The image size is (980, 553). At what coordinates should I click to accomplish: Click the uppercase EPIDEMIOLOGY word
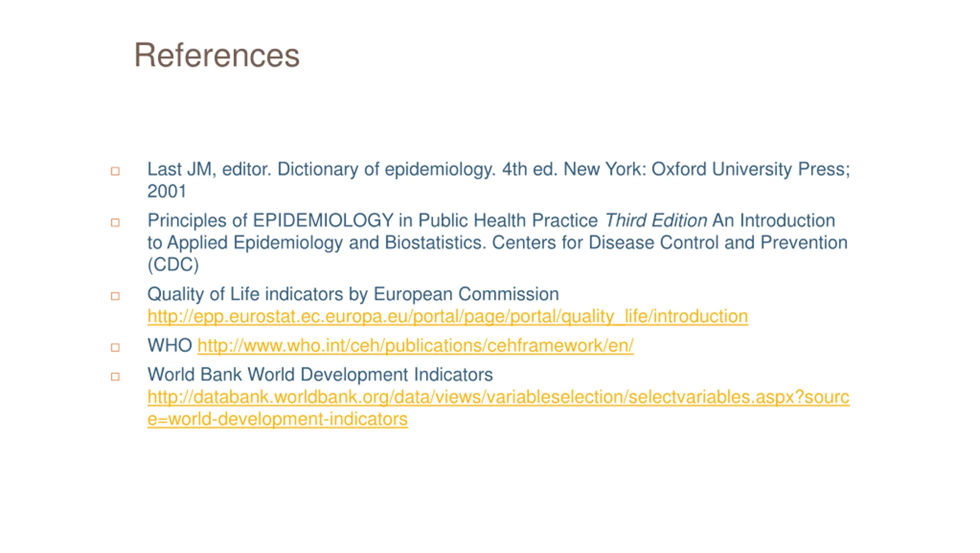[323, 220]
